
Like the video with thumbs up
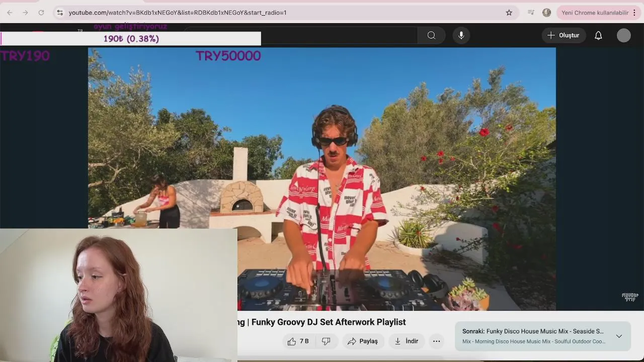pos(298,341)
